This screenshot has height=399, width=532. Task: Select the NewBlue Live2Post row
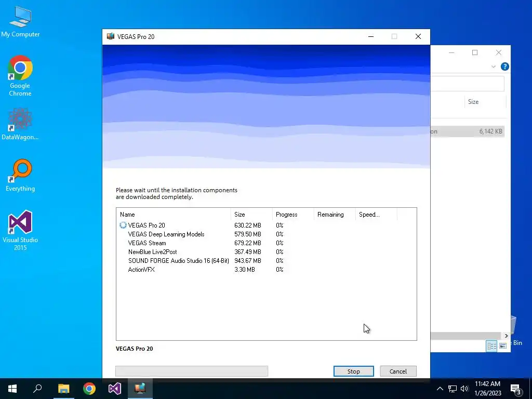[267, 252]
